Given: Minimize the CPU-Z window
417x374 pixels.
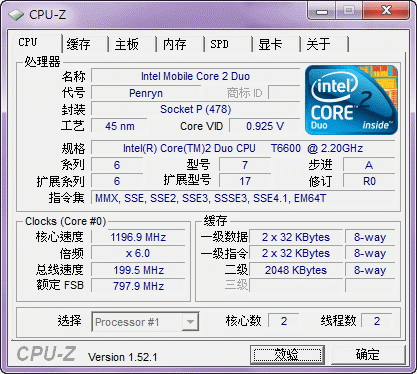Looking at the screenshot, I should click(321, 12).
